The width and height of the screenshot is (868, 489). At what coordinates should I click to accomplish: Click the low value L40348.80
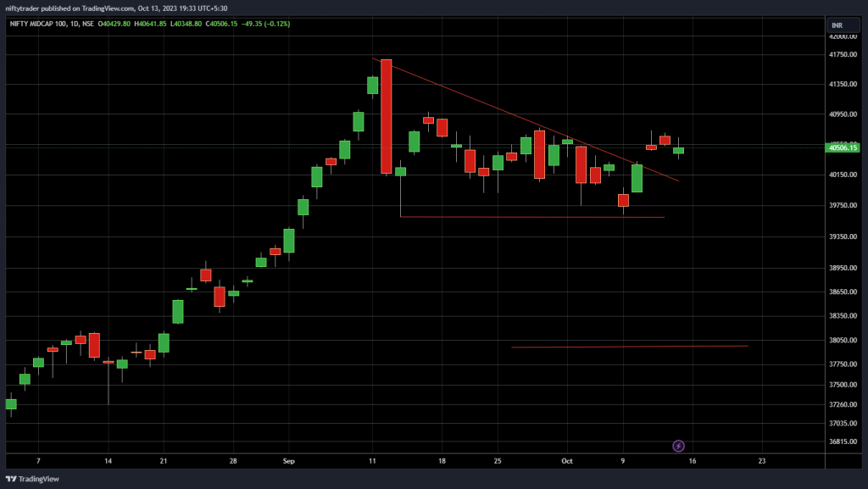pos(186,24)
